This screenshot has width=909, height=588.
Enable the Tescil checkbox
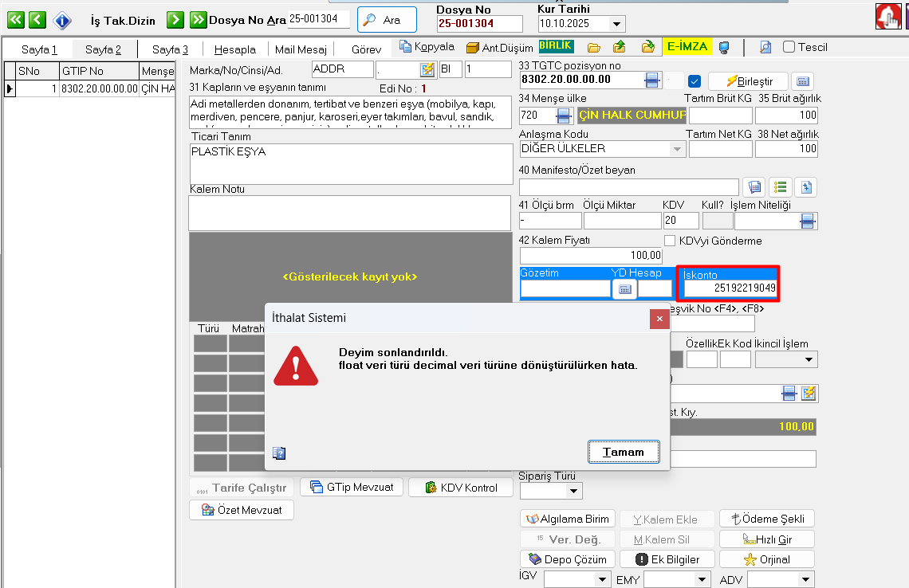click(789, 47)
